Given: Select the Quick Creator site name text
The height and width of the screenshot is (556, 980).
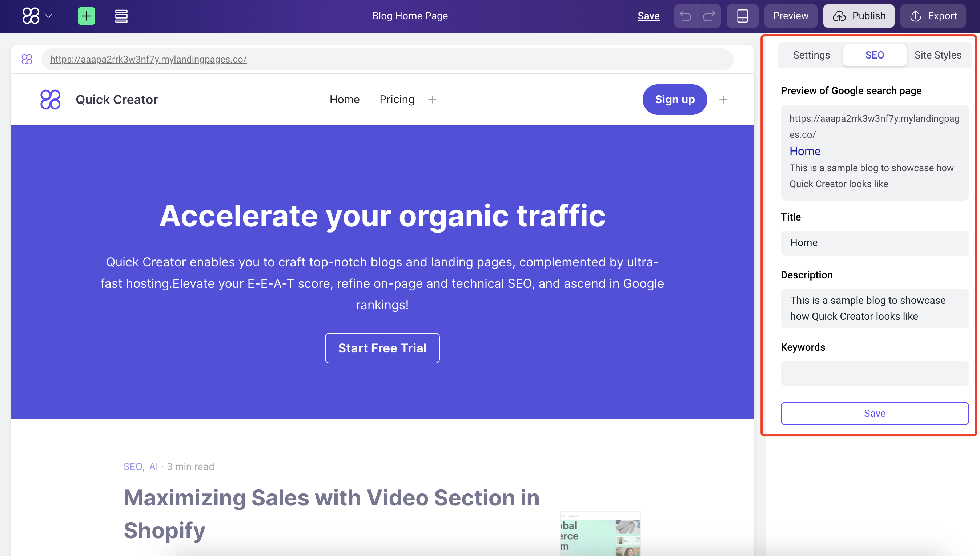Looking at the screenshot, I should 116,99.
